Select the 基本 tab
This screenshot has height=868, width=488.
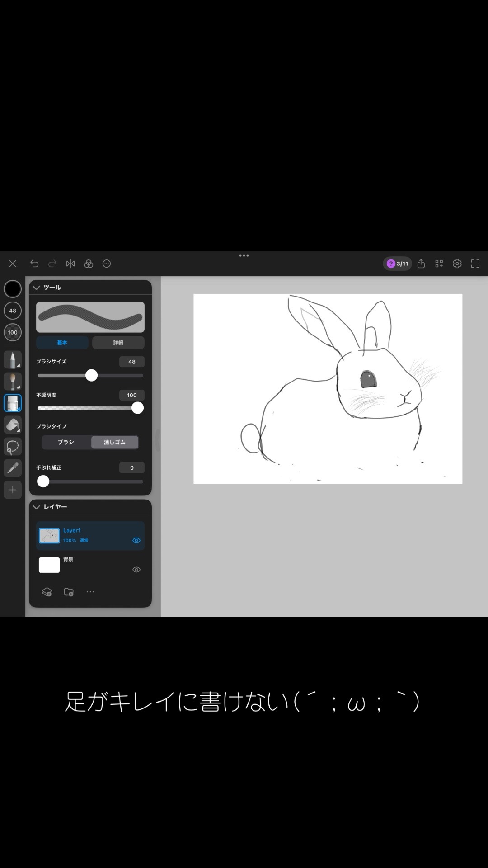tap(62, 343)
